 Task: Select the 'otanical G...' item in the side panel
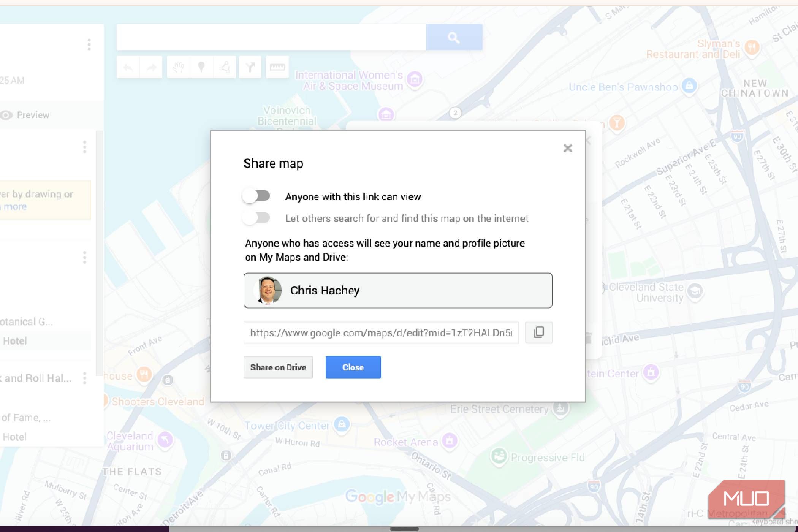27,321
